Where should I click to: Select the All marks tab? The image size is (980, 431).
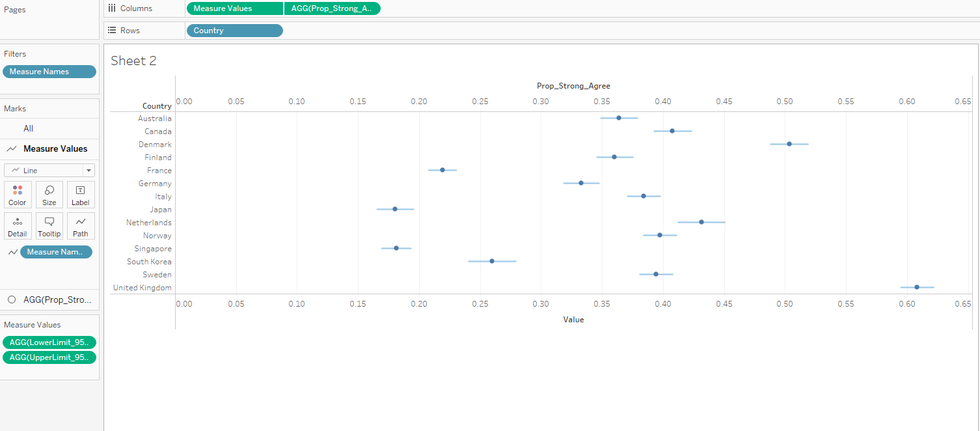click(x=28, y=128)
